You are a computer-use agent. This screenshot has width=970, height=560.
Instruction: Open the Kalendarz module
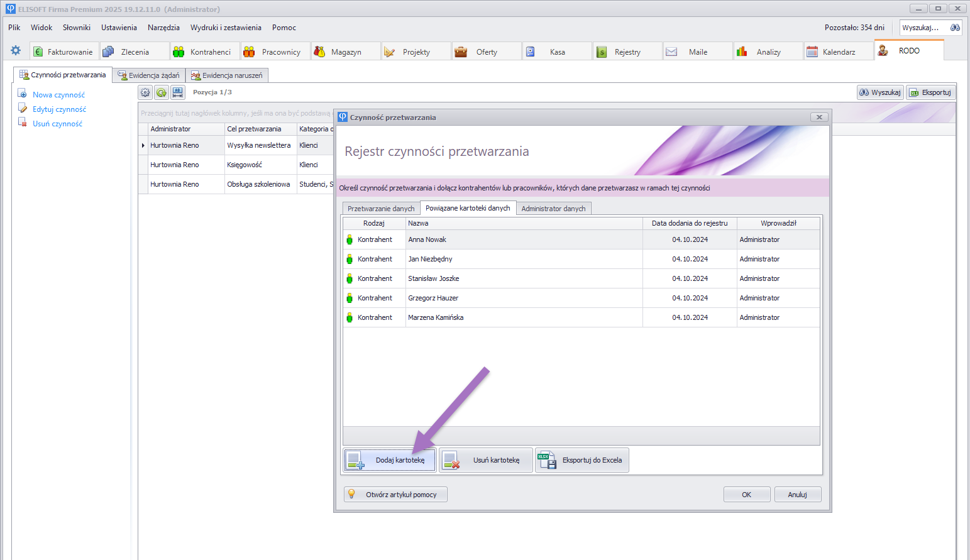832,52
